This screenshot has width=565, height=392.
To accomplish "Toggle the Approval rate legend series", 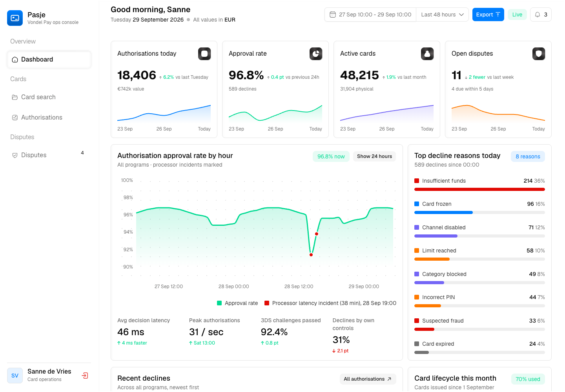I will tap(237, 303).
